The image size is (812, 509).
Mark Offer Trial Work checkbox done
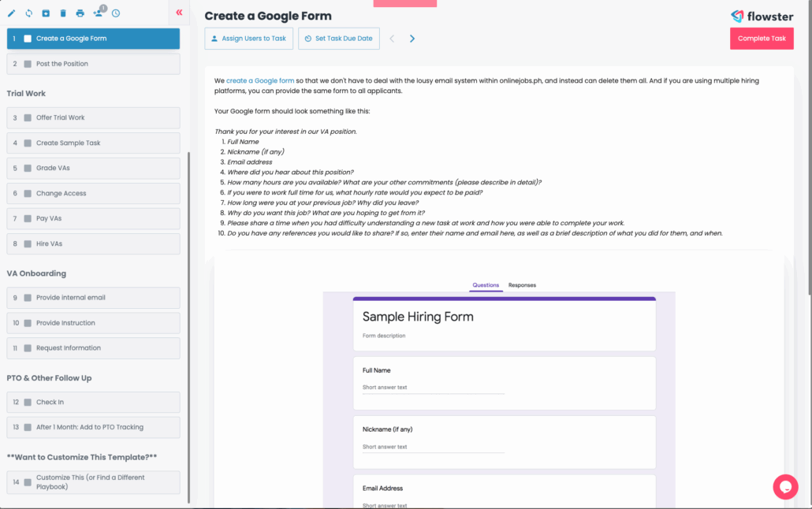click(x=28, y=118)
